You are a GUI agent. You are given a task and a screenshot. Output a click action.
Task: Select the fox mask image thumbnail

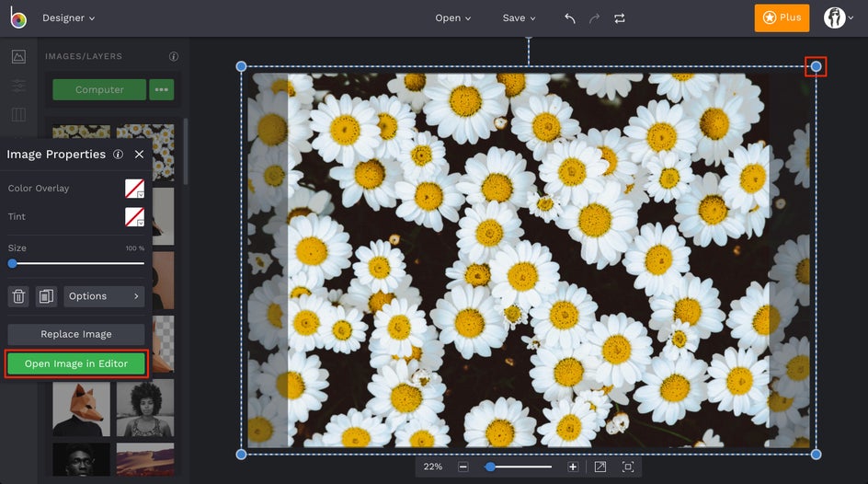point(81,409)
